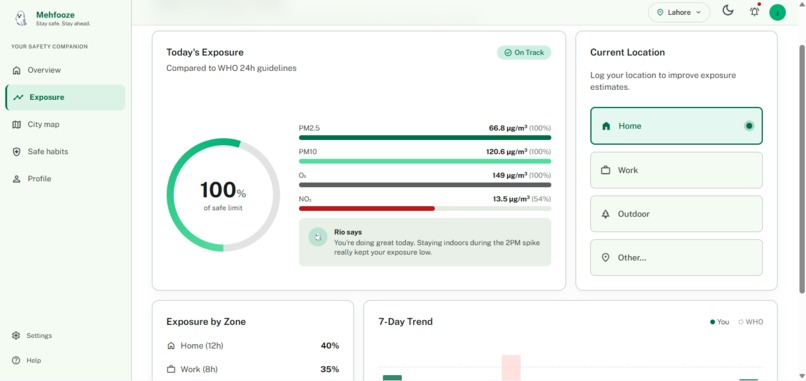Click the On Track status badge

[524, 52]
